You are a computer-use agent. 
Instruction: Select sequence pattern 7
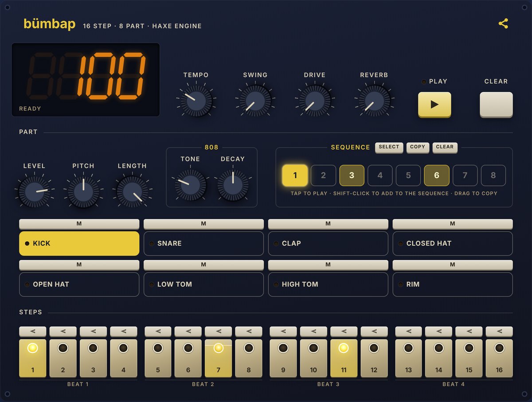tap(465, 176)
